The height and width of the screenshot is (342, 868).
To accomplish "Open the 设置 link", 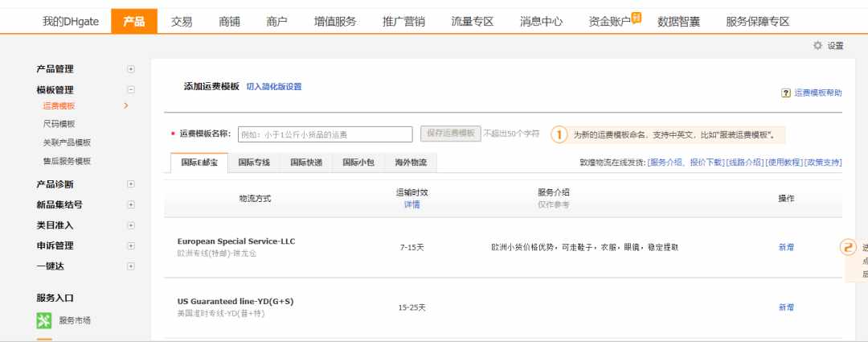I will pos(835,46).
